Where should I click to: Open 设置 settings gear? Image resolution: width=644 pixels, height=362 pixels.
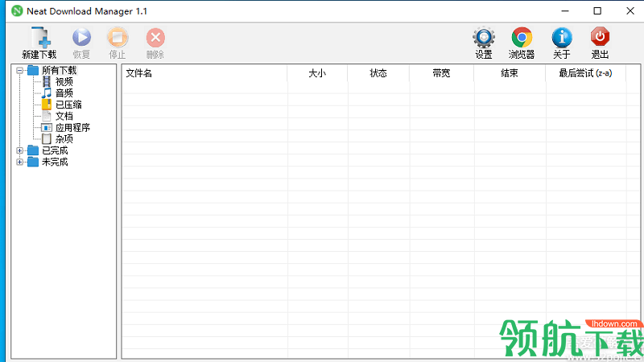pos(484,37)
